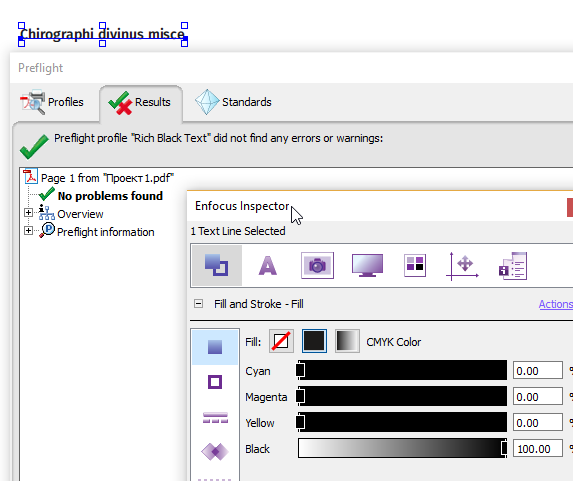Expand the Overview tree node
This screenshot has height=481, width=573.
click(x=28, y=213)
